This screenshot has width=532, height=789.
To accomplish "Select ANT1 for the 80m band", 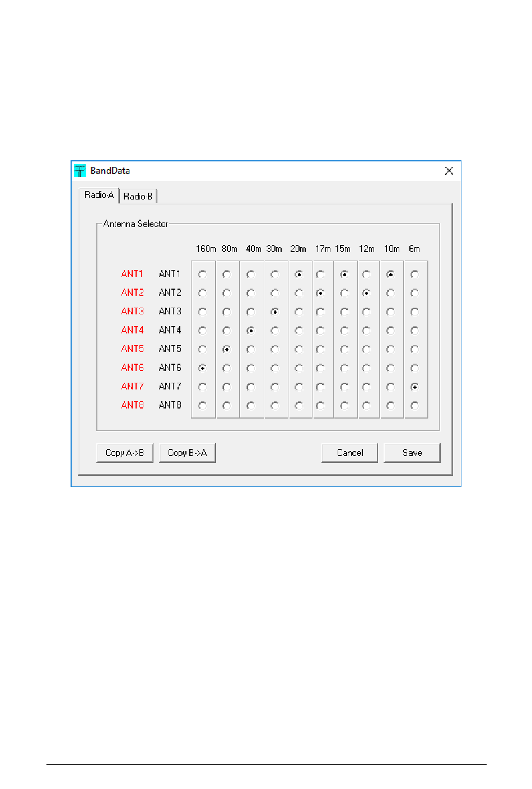I will pos(227,275).
